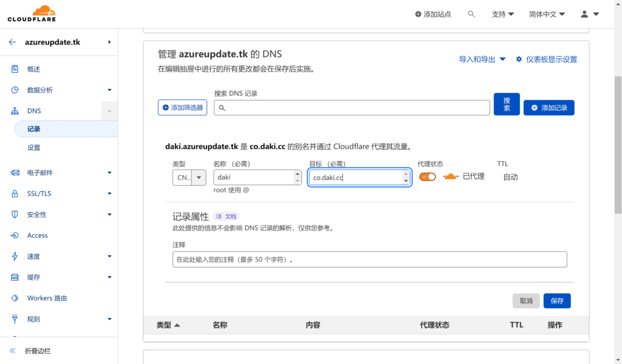Click the Cloudflare logo

point(32,13)
